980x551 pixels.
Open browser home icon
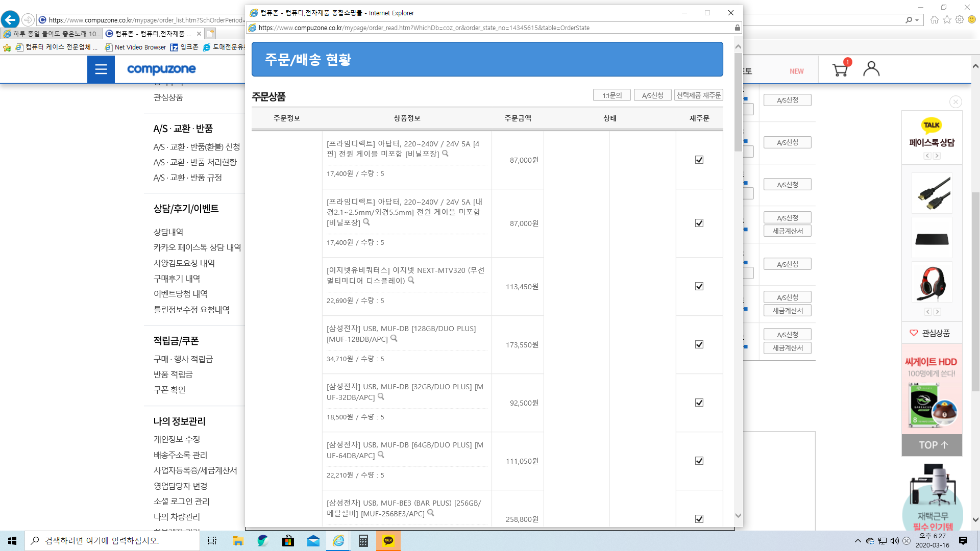[934, 19]
